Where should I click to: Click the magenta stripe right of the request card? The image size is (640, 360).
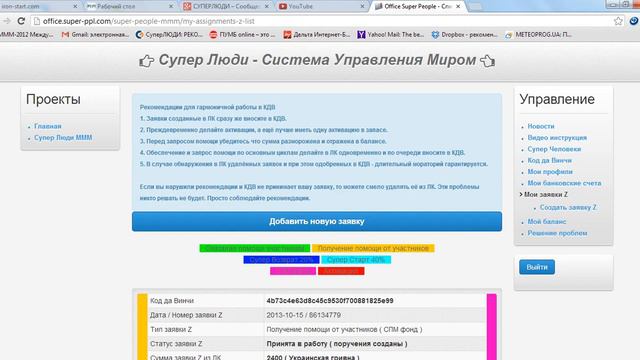(492, 327)
